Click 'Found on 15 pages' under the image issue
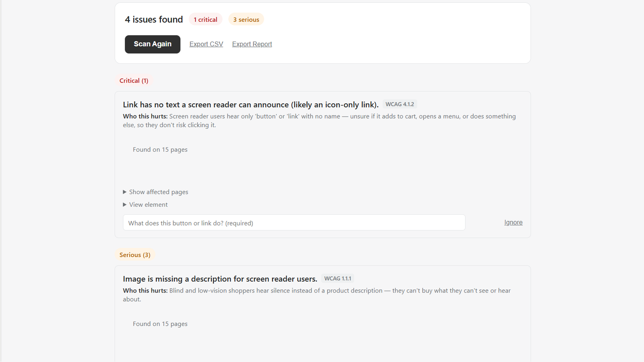This screenshot has height=362, width=644. tap(160, 324)
